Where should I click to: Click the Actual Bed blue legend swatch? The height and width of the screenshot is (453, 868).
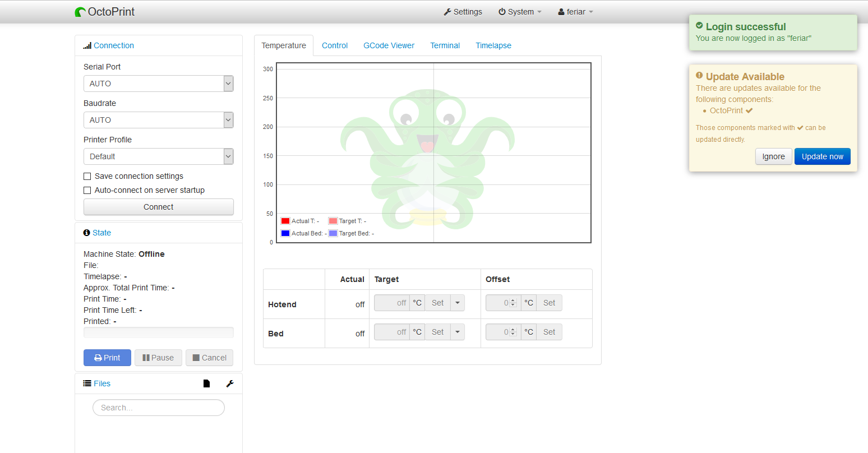point(285,233)
